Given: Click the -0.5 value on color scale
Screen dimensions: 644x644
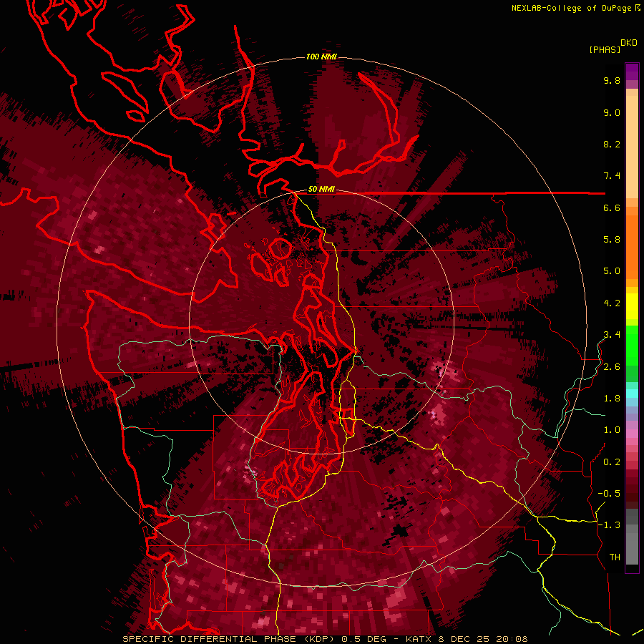Looking at the screenshot, I should 609,494.
